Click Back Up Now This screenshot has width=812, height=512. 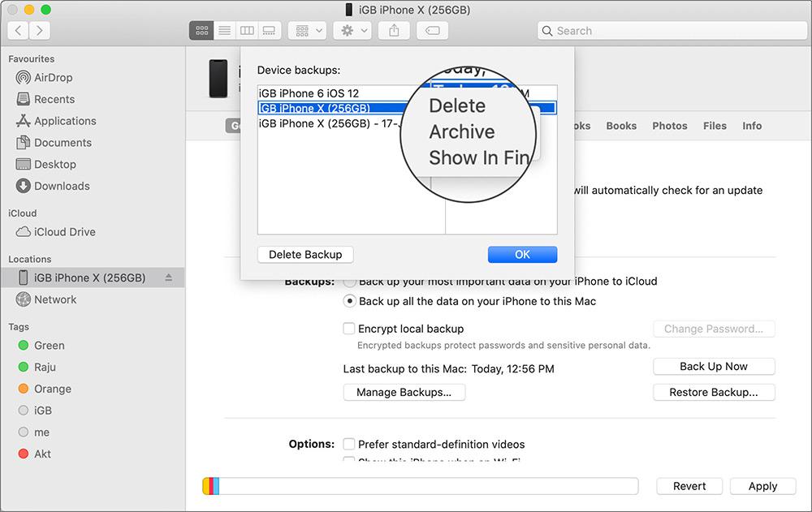714,367
